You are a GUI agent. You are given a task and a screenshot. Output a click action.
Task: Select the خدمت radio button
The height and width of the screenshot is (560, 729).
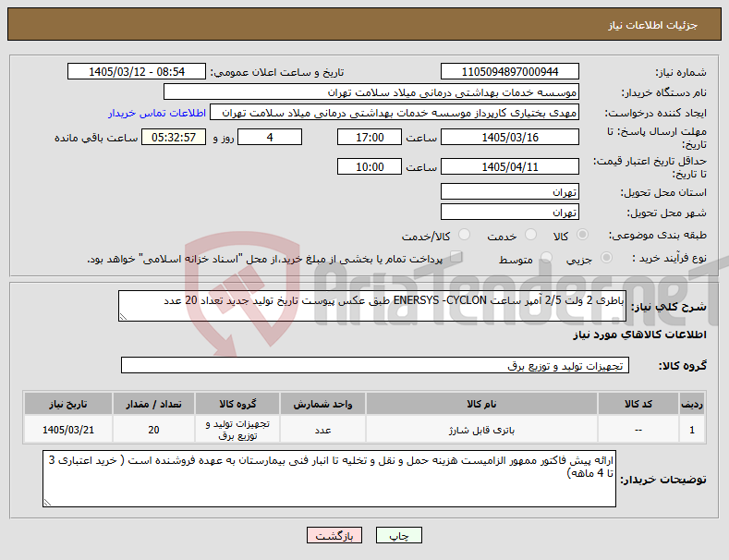[530, 235]
